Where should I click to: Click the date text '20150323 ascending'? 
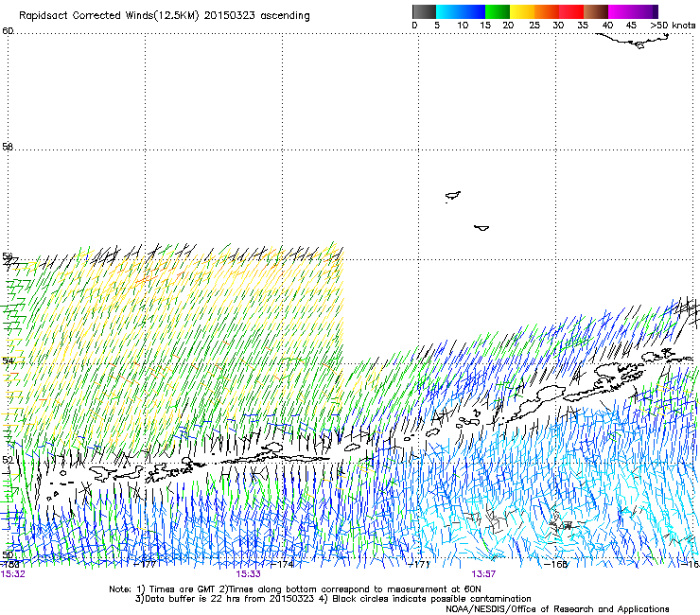(256, 16)
